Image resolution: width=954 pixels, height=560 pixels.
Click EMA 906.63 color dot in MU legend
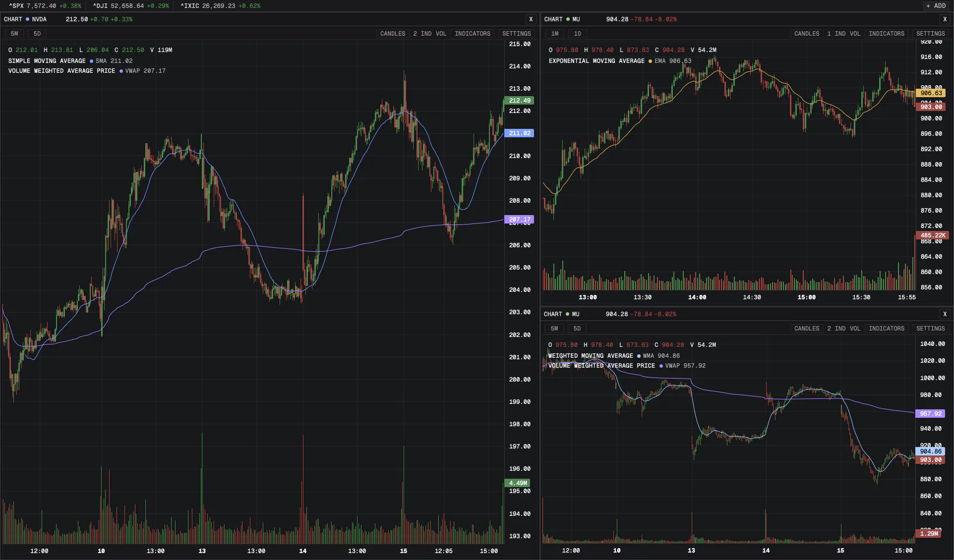[x=650, y=61]
